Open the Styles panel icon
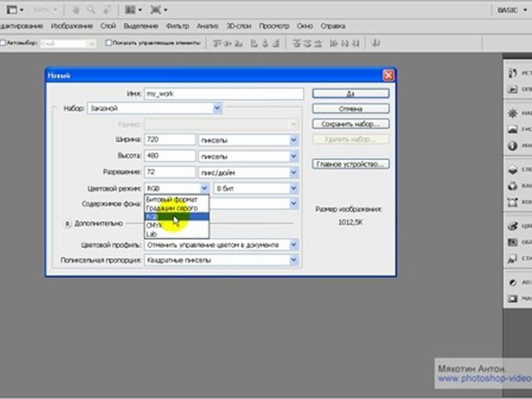Screen dimensions: 532x399 (513, 258)
